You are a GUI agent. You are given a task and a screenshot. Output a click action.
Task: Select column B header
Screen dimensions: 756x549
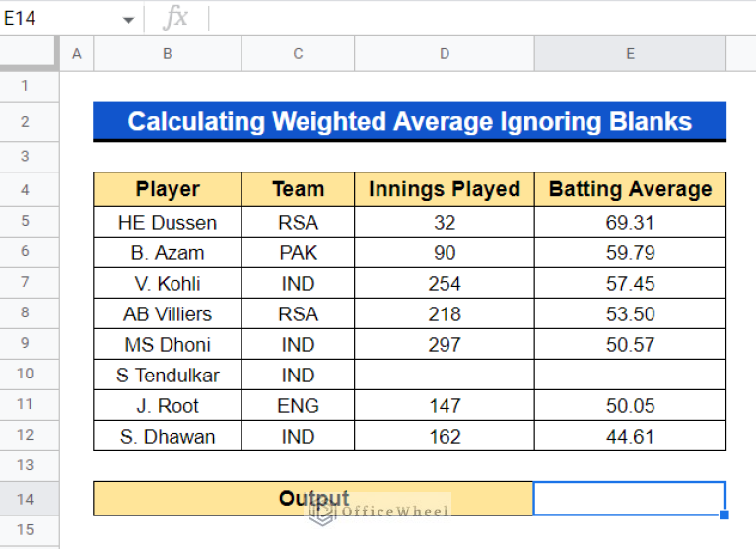[x=168, y=54]
